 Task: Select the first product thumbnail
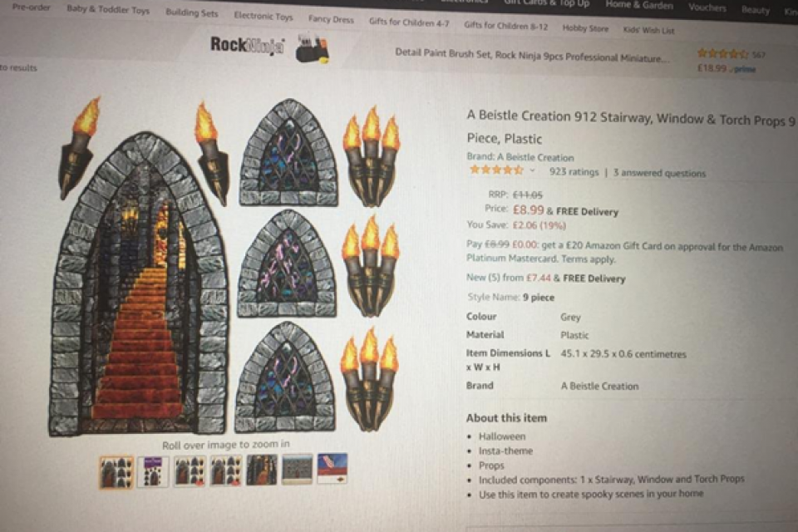116,472
